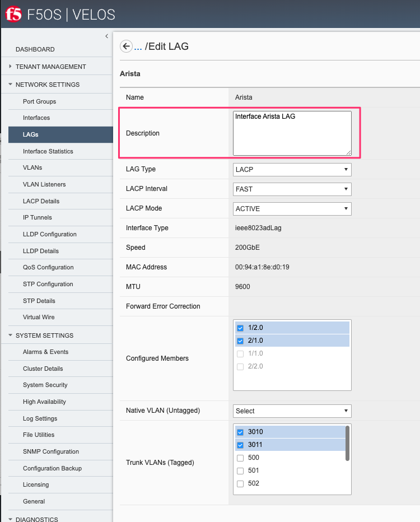Viewport: 420px width, 522px height.
Task: Open the LACP Mode dropdown
Action: click(292, 209)
